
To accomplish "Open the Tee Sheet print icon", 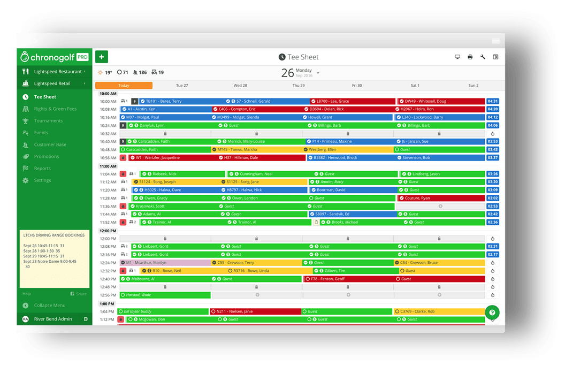I will [470, 57].
